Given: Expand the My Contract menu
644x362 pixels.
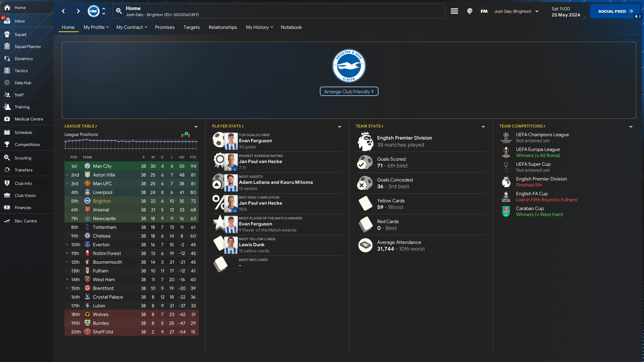Looking at the screenshot, I should [x=132, y=27].
